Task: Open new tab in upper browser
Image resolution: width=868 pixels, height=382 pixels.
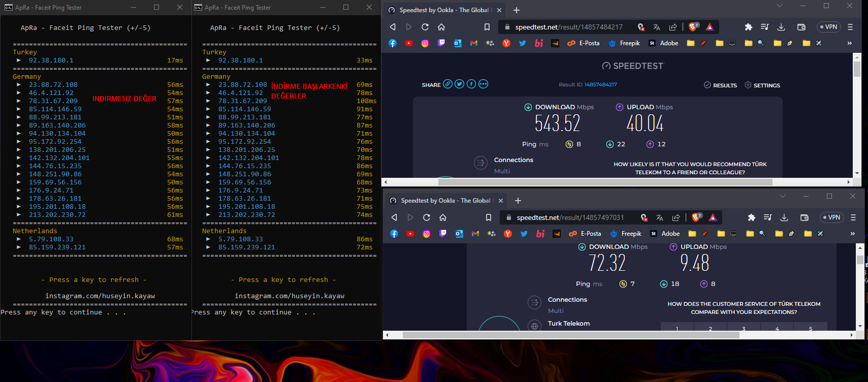Action: [x=517, y=10]
